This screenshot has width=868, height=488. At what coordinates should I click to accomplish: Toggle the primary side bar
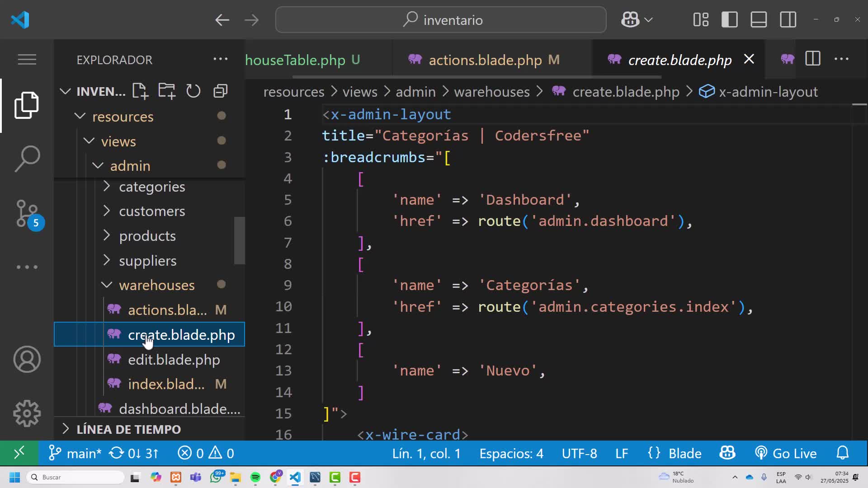(730, 19)
